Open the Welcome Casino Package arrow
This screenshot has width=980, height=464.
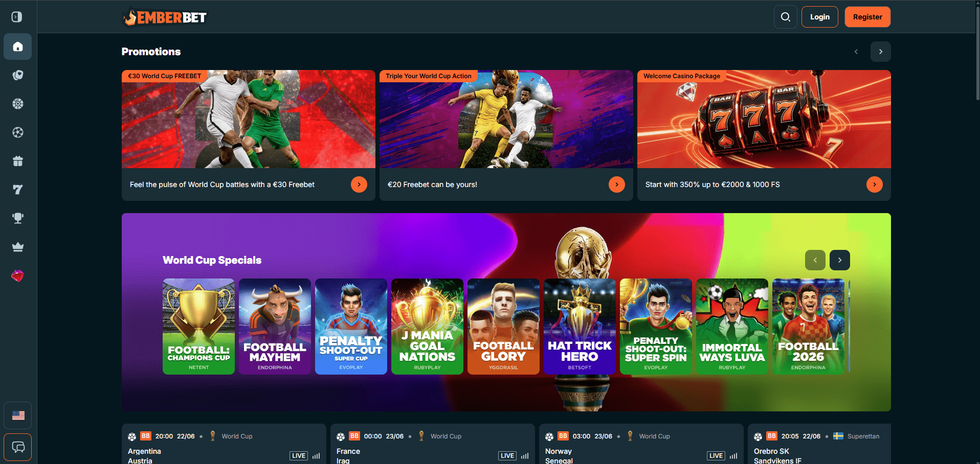click(x=875, y=184)
